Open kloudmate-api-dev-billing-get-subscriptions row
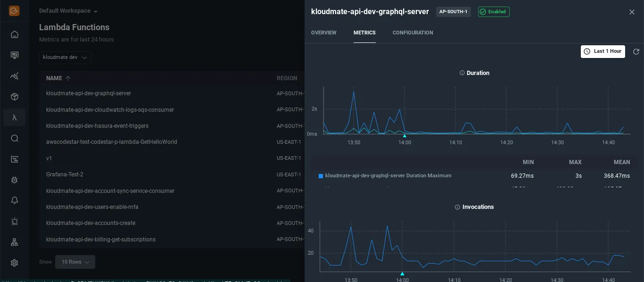 click(172, 240)
